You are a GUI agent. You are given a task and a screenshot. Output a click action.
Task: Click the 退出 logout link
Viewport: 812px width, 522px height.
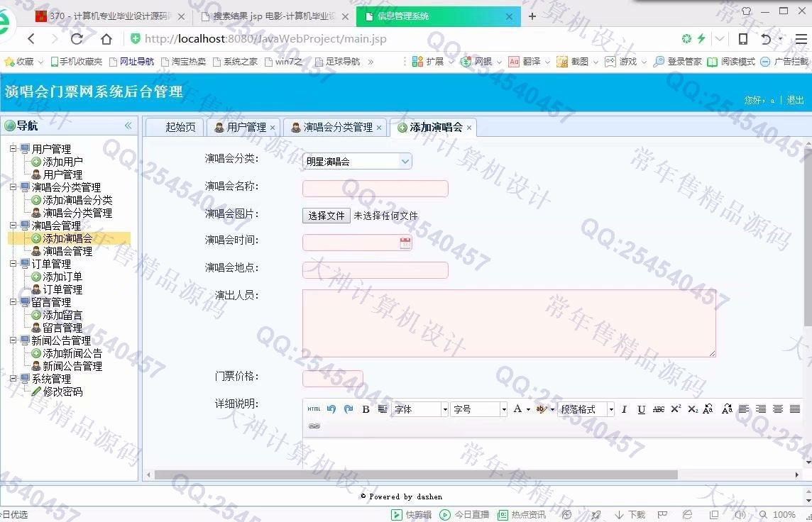tap(795, 100)
